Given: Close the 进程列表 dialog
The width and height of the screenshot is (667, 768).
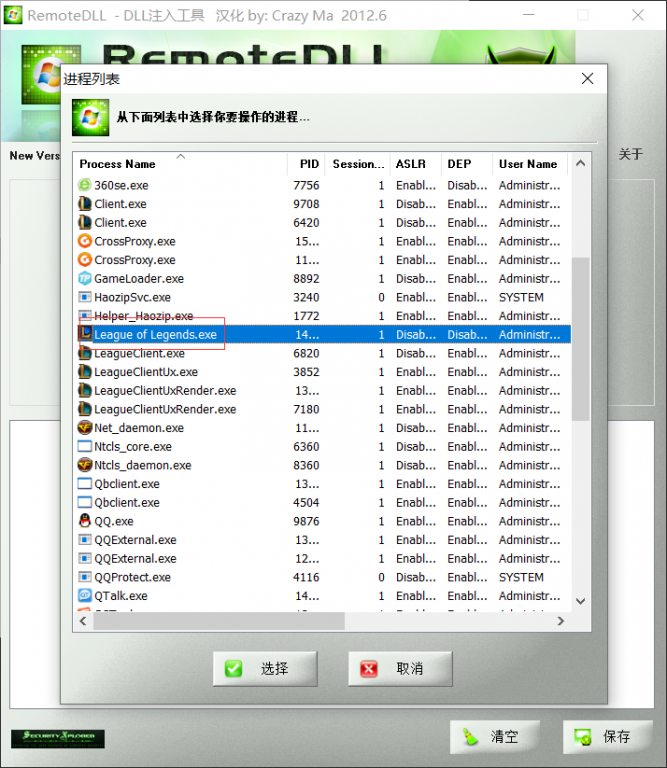Looking at the screenshot, I should (x=588, y=78).
